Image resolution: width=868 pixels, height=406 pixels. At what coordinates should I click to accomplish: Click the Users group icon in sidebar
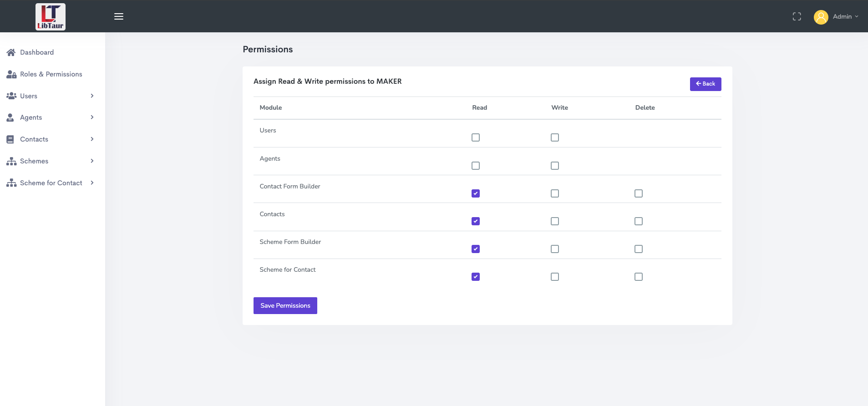[x=11, y=96]
